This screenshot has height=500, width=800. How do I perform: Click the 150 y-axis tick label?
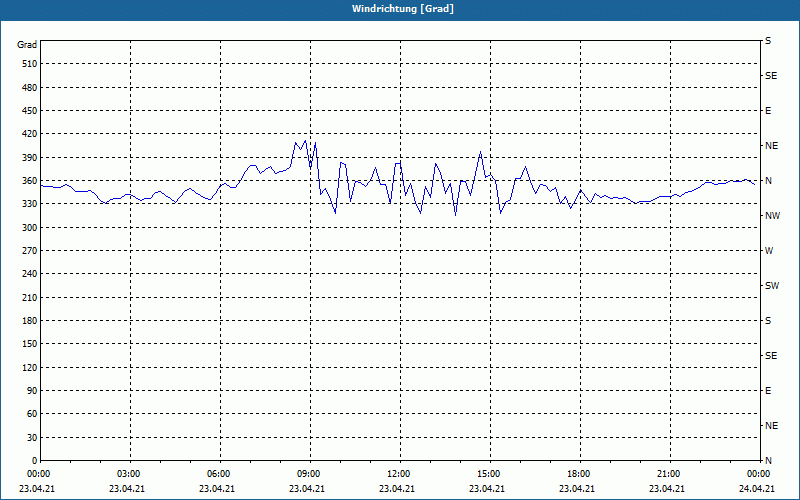click(x=30, y=344)
